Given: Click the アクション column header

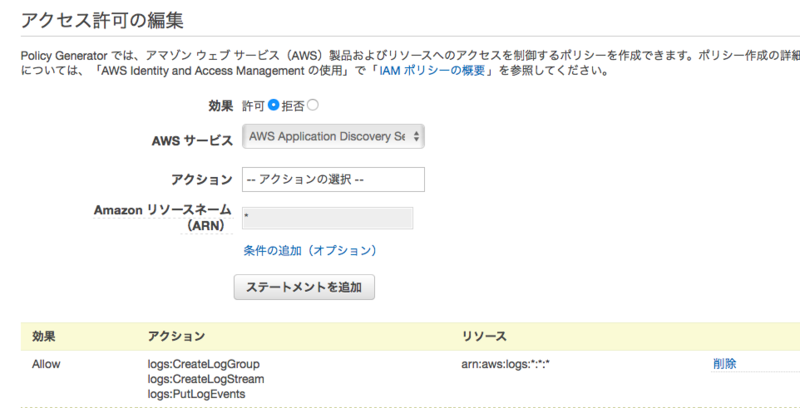Looking at the screenshot, I should (176, 336).
